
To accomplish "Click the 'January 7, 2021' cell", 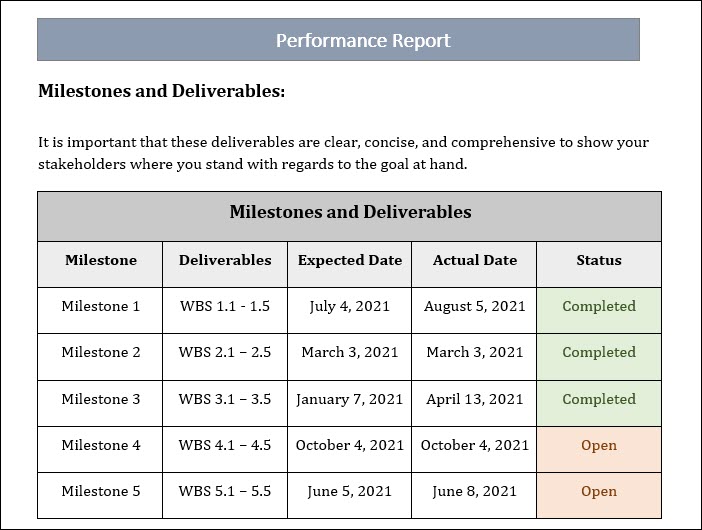I will click(x=349, y=403).
